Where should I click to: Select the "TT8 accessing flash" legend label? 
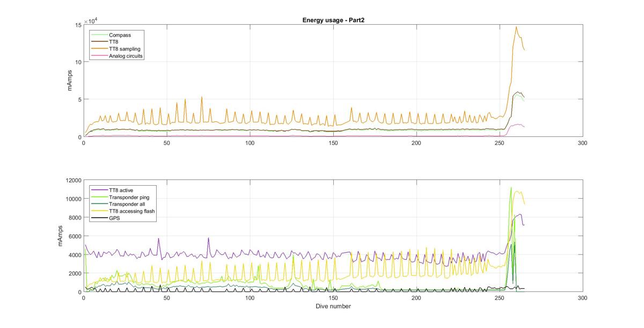[132, 211]
